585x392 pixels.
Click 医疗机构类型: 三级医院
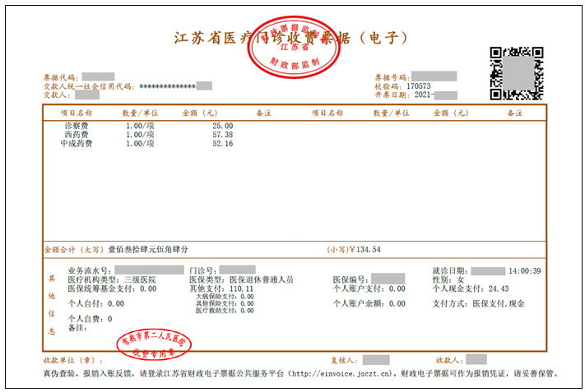click(112, 280)
